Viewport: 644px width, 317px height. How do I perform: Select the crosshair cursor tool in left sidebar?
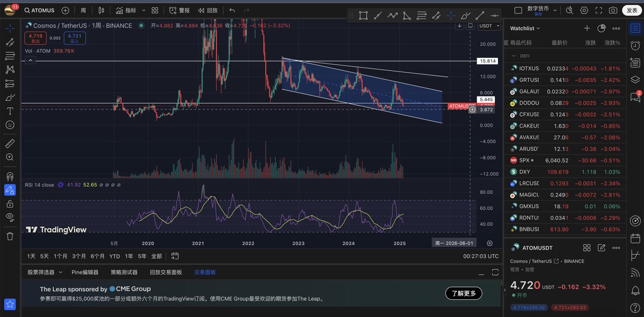[x=10, y=28]
